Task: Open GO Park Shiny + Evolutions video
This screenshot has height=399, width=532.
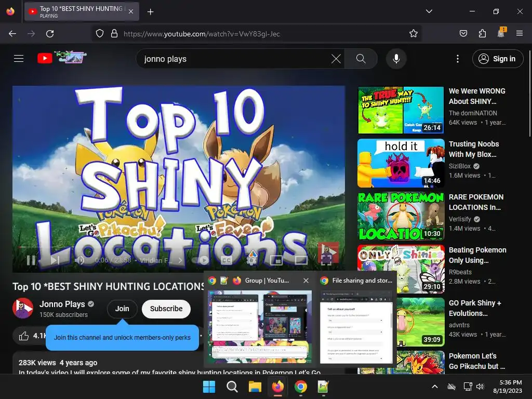Action: (x=475, y=308)
